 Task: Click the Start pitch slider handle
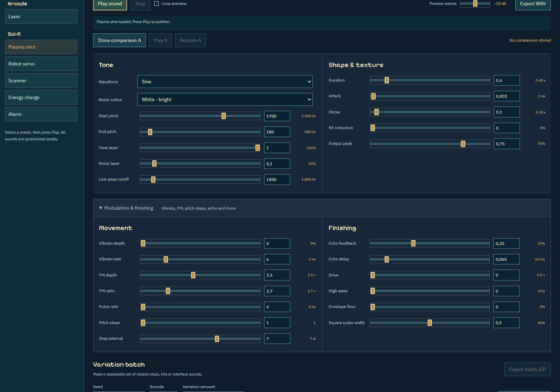pyautogui.click(x=224, y=116)
